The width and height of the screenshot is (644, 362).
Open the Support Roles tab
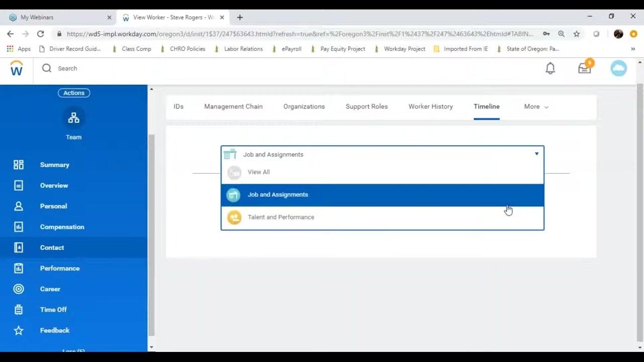point(367,107)
